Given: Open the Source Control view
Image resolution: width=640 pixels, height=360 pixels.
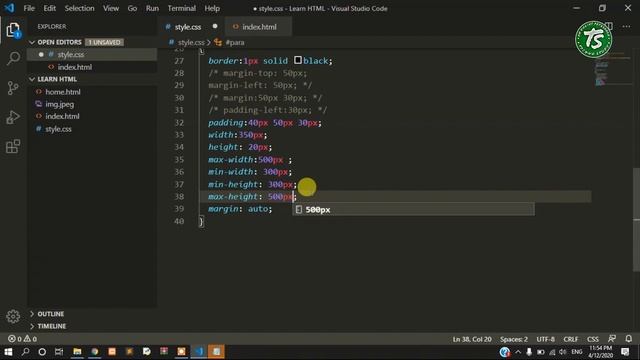Looking at the screenshot, I should point(13,88).
